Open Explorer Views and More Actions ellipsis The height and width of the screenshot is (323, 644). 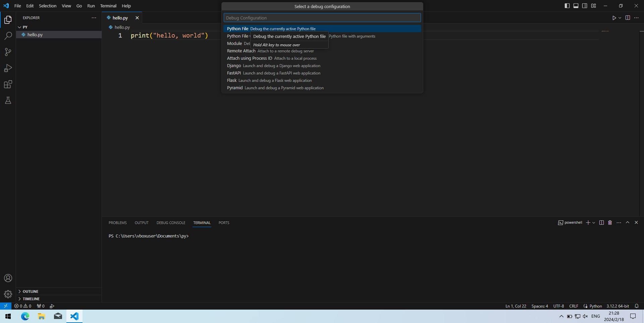click(94, 18)
